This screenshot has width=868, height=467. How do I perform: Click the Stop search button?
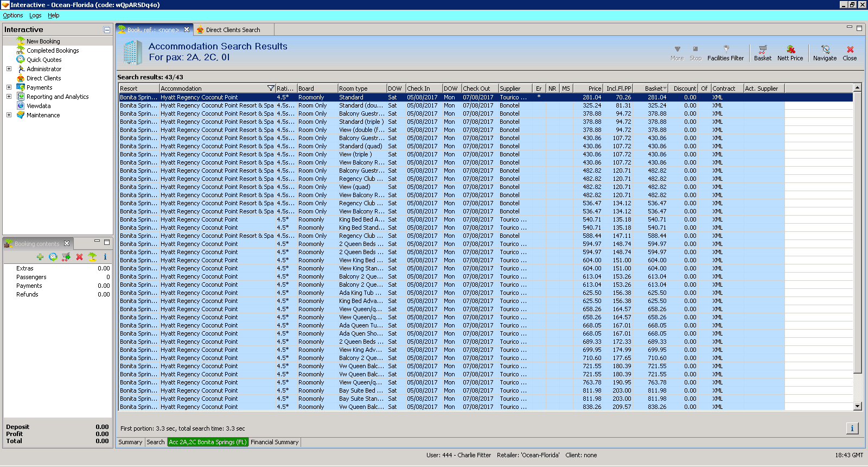point(695,53)
